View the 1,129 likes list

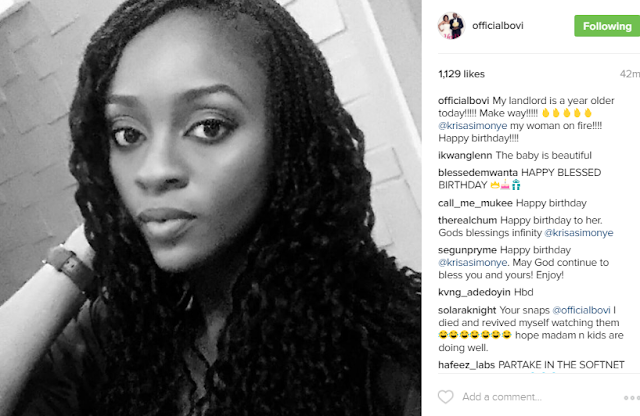coord(461,74)
